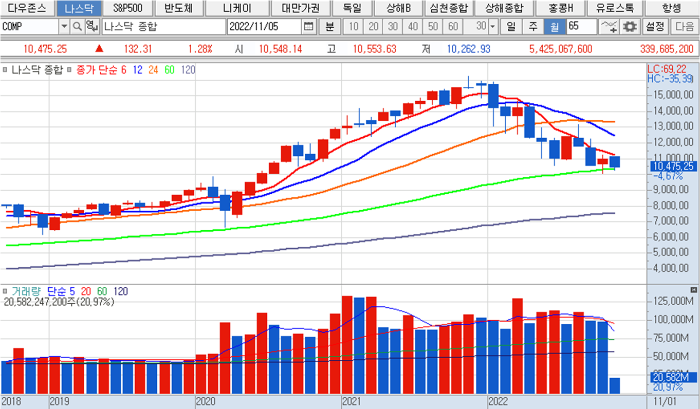Click the 2022/11/05 date field
The height and width of the screenshot is (409, 700).
click(x=264, y=26)
